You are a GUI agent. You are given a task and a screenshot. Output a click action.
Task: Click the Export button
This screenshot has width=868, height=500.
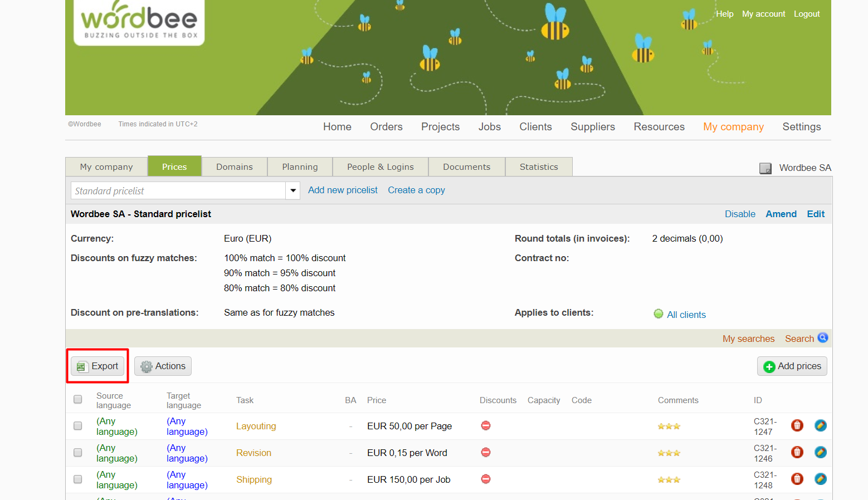(x=97, y=366)
